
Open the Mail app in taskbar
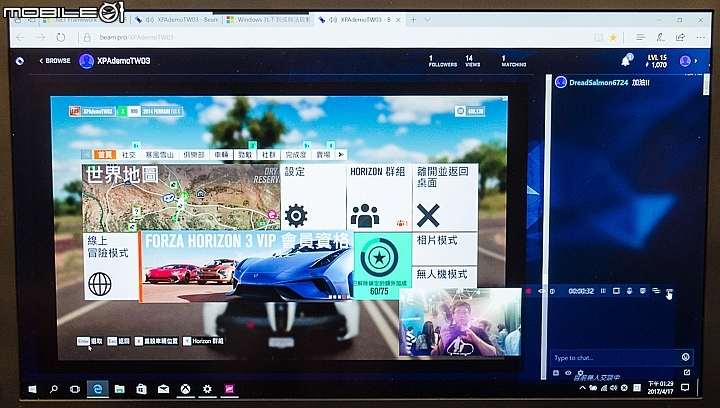(x=163, y=389)
